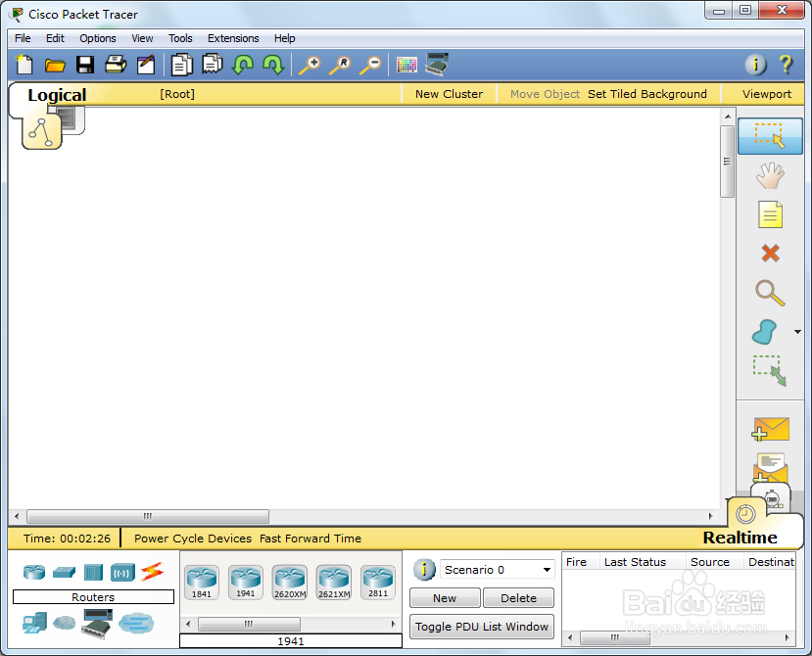The height and width of the screenshot is (656, 812).
Task: Zoom out with minus magnifier icon
Action: coord(371,66)
